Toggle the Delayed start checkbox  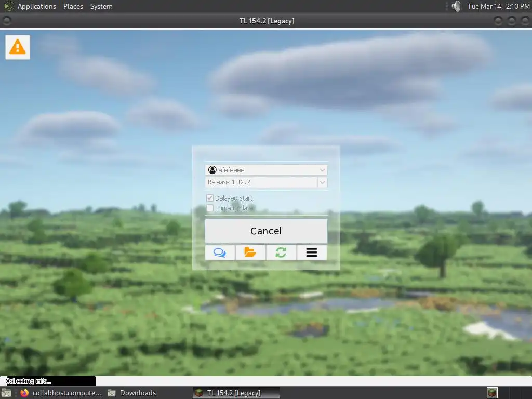tap(210, 198)
